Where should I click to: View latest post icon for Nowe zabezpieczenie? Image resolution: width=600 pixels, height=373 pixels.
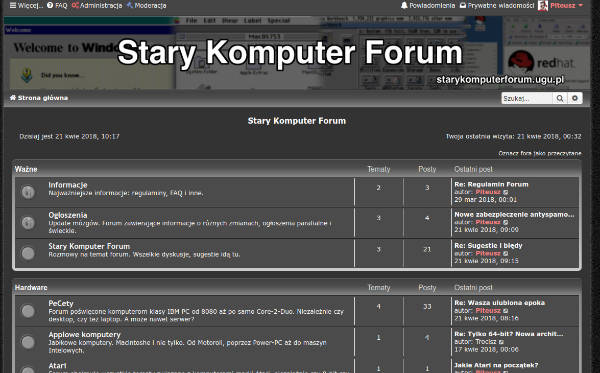[x=505, y=222]
